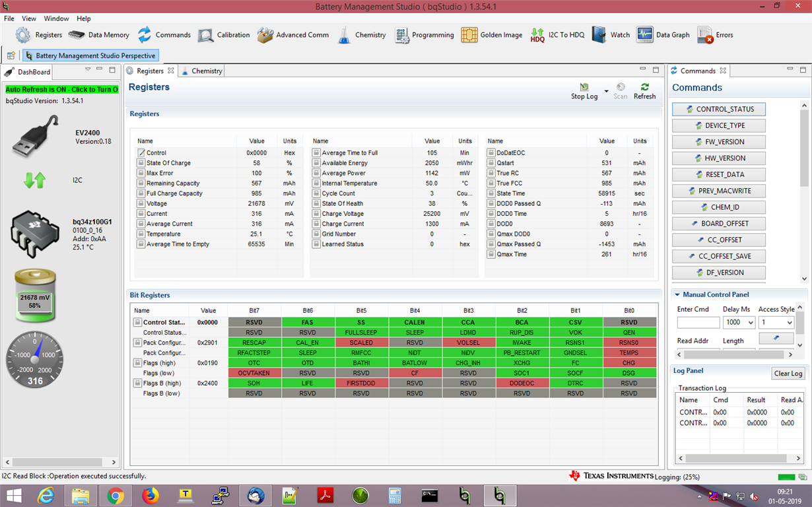Select Battery Management Studio Perspective button
Viewport: 812px width, 507px height.
pyautogui.click(x=90, y=55)
